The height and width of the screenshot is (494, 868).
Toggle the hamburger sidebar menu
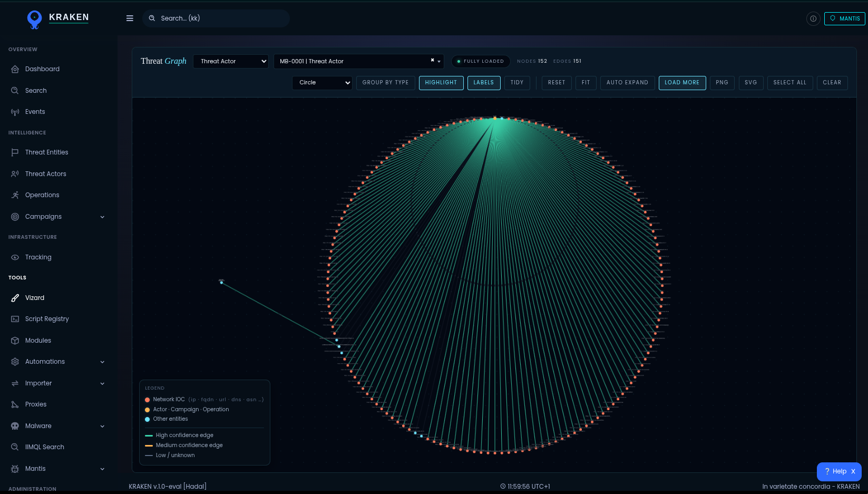coord(130,18)
